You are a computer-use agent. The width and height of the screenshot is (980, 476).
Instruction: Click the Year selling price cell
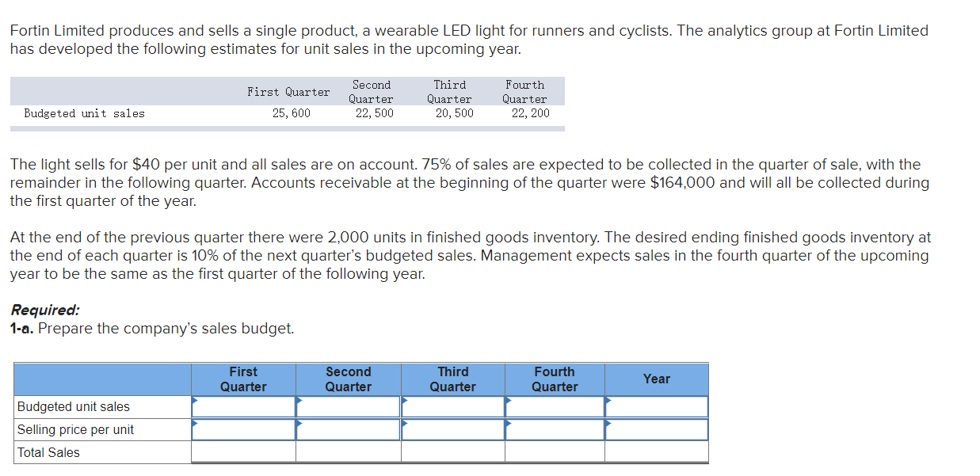[656, 429]
